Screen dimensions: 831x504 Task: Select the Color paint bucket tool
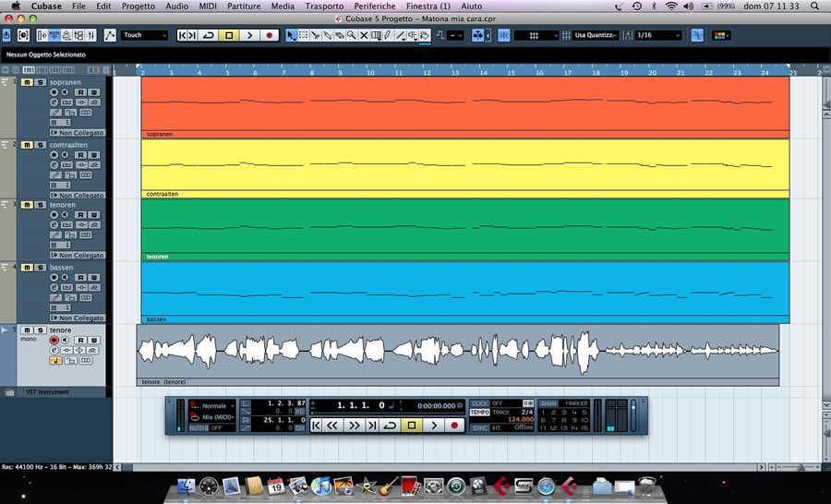click(425, 35)
